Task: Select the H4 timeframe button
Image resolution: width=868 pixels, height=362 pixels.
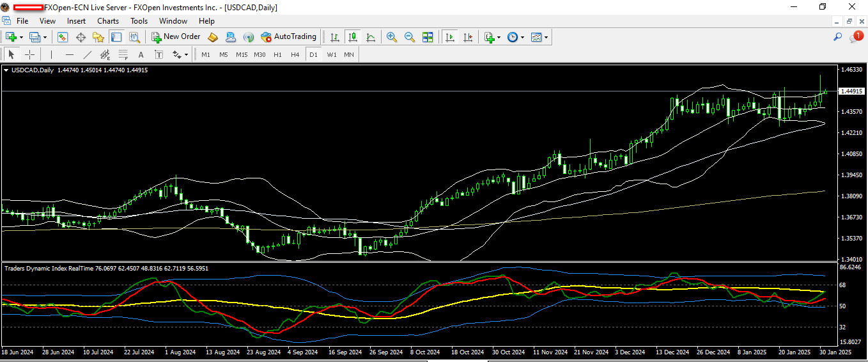Action: [x=295, y=54]
